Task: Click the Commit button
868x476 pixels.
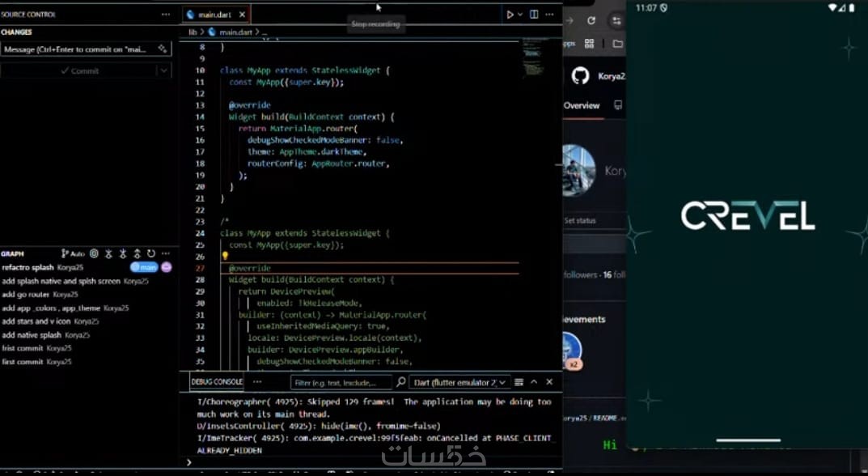Action: [80, 71]
